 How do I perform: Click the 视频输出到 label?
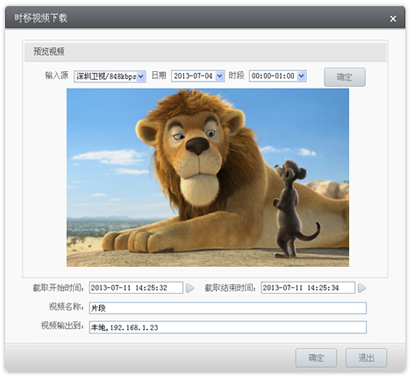[62, 326]
